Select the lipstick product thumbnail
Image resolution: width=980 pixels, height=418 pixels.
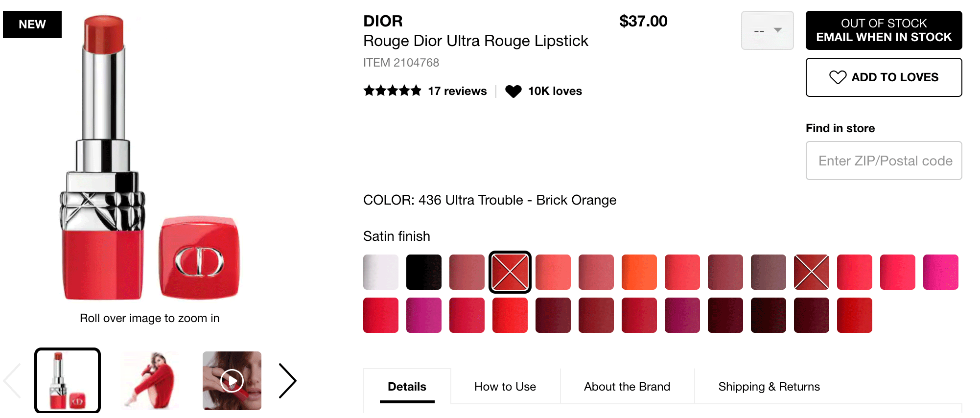(x=68, y=381)
